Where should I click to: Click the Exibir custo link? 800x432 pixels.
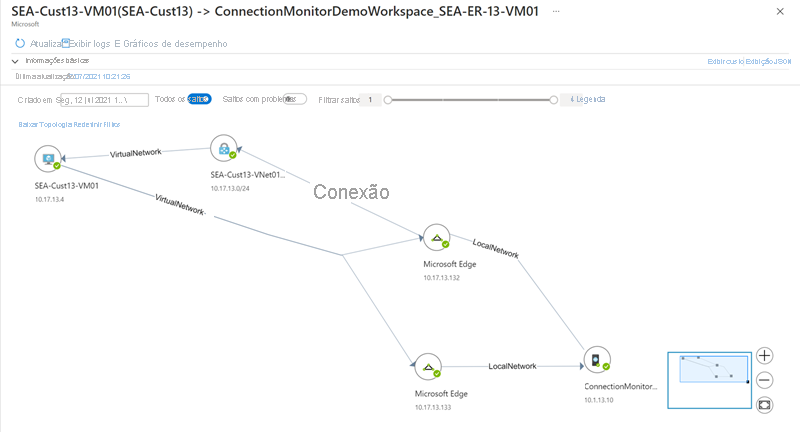[x=724, y=61]
